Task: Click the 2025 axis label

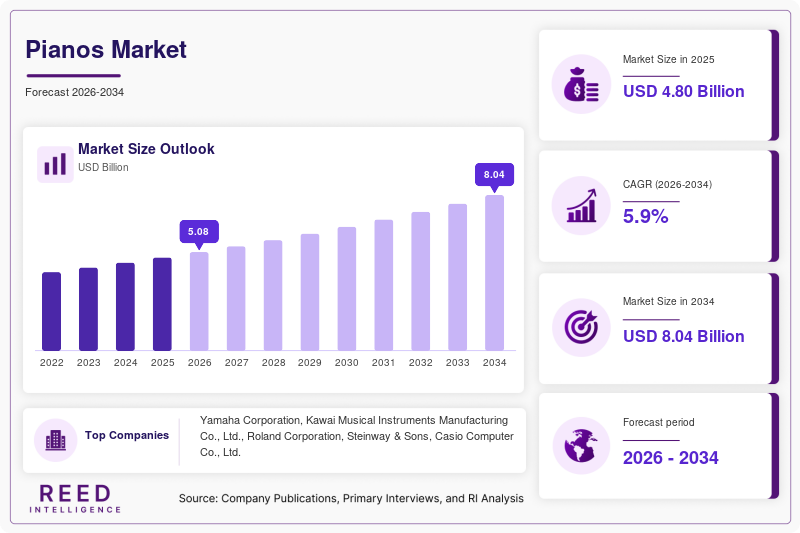Action: [162, 363]
